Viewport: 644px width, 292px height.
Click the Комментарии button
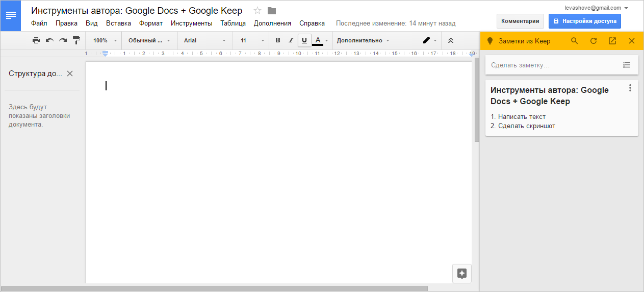(520, 21)
